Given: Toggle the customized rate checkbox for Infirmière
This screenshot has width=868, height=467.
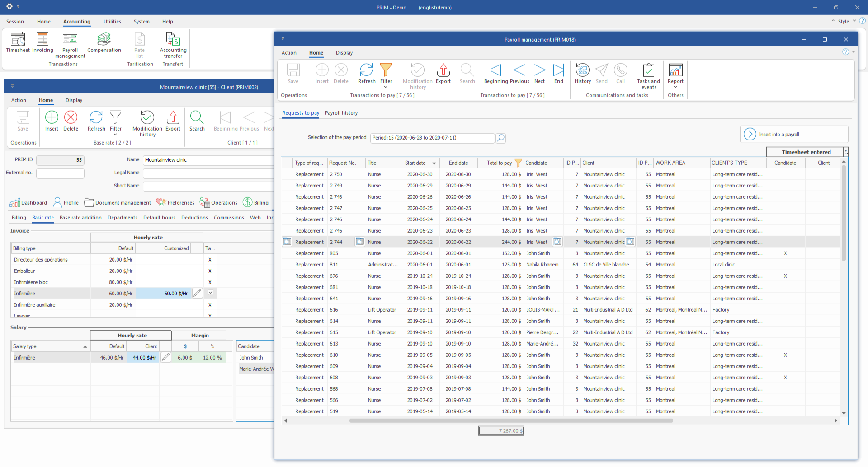Looking at the screenshot, I should (211, 293).
